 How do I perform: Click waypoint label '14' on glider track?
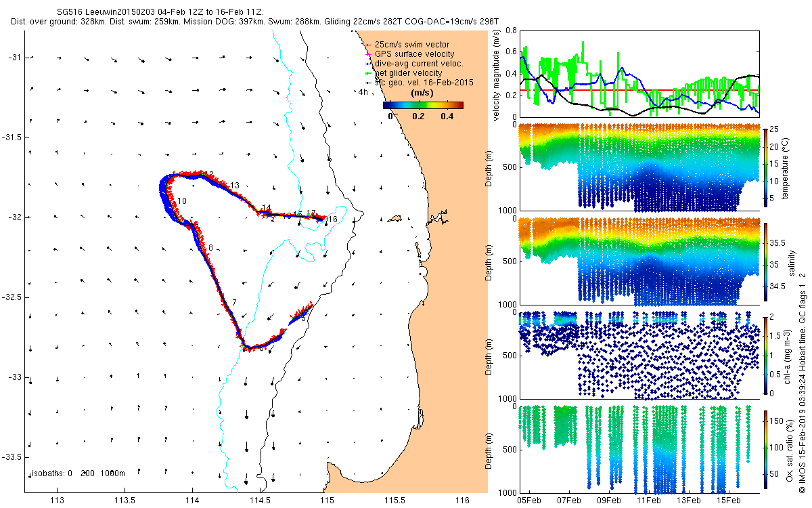pyautogui.click(x=266, y=208)
